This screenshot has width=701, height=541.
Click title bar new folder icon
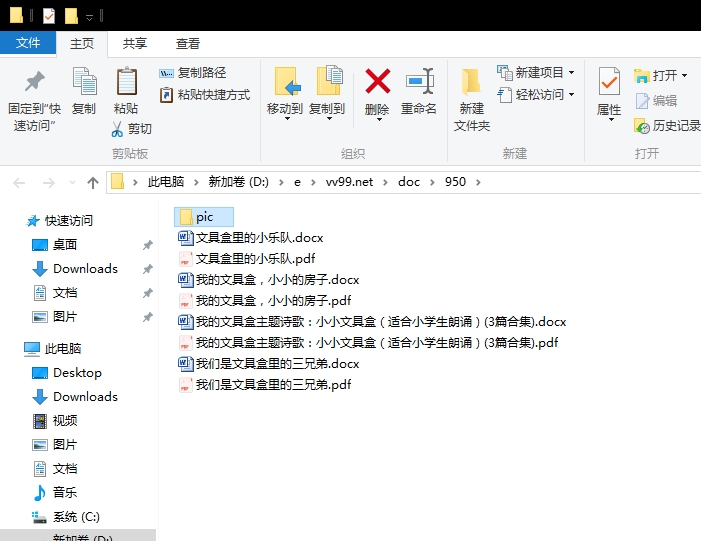click(x=71, y=16)
